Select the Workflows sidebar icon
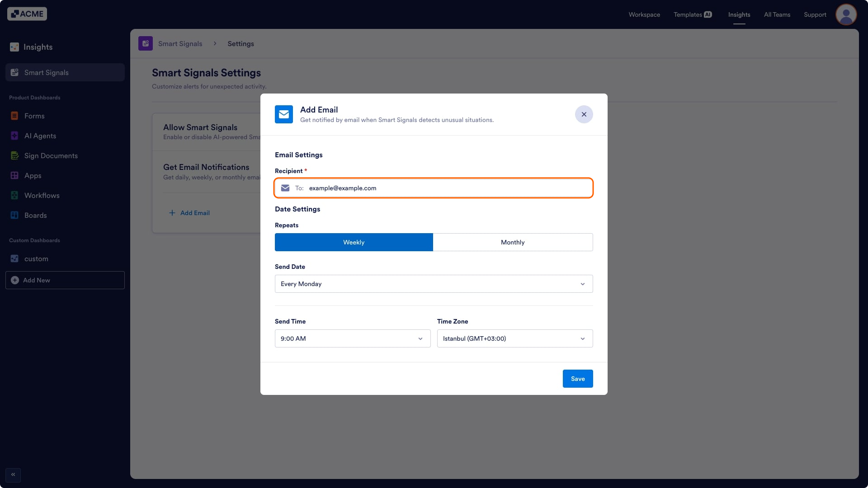Image resolution: width=868 pixels, height=488 pixels. [14, 195]
